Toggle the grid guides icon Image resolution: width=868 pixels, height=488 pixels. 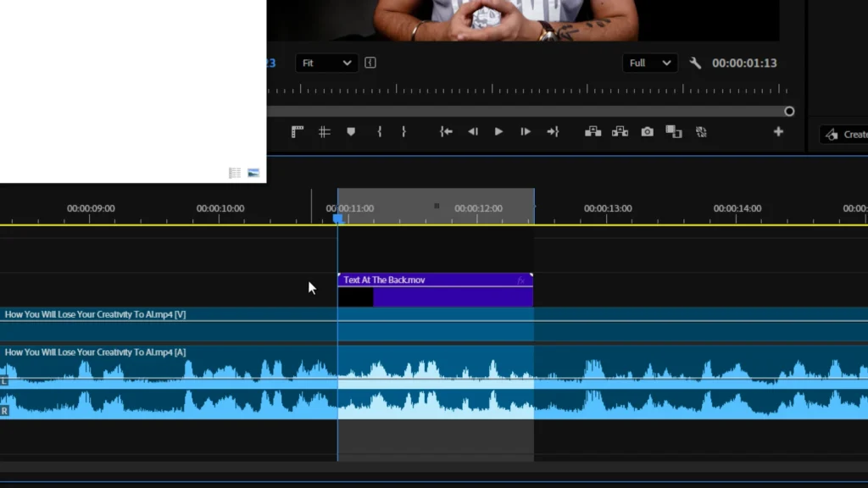(325, 131)
